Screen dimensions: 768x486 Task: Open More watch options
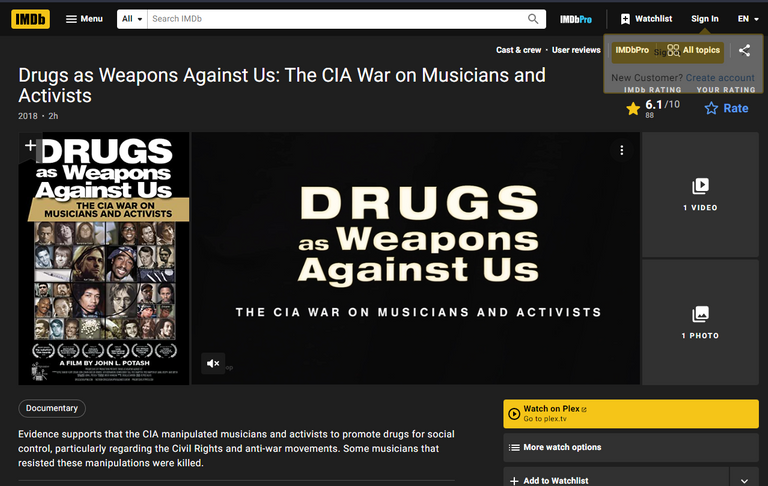tap(631, 447)
